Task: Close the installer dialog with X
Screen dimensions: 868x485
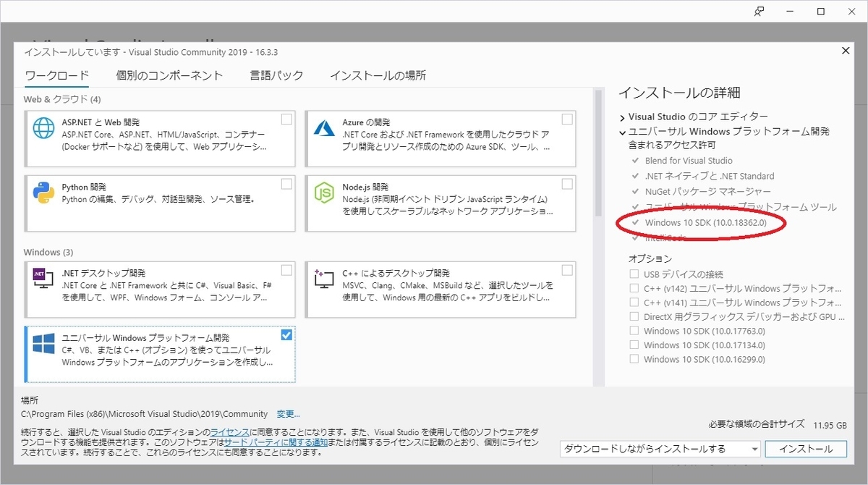Action: click(846, 51)
